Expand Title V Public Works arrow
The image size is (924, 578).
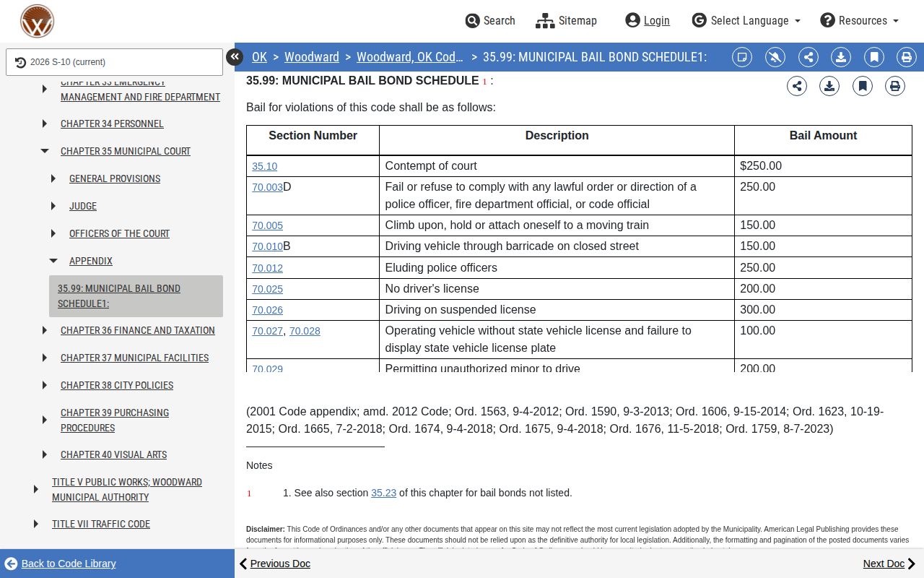36,489
